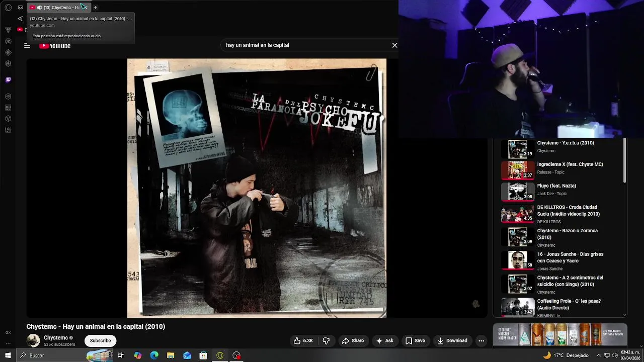This screenshot has height=362, width=644.
Task: Open the Y.e.r.b.a thumbnail showing 3:19
Action: click(x=518, y=149)
